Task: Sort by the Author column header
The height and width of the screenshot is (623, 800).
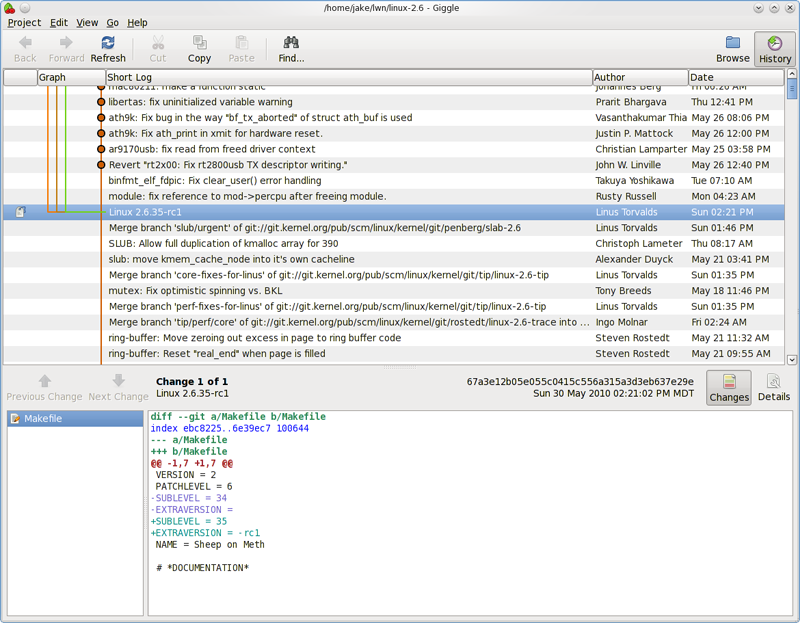Action: pos(640,77)
